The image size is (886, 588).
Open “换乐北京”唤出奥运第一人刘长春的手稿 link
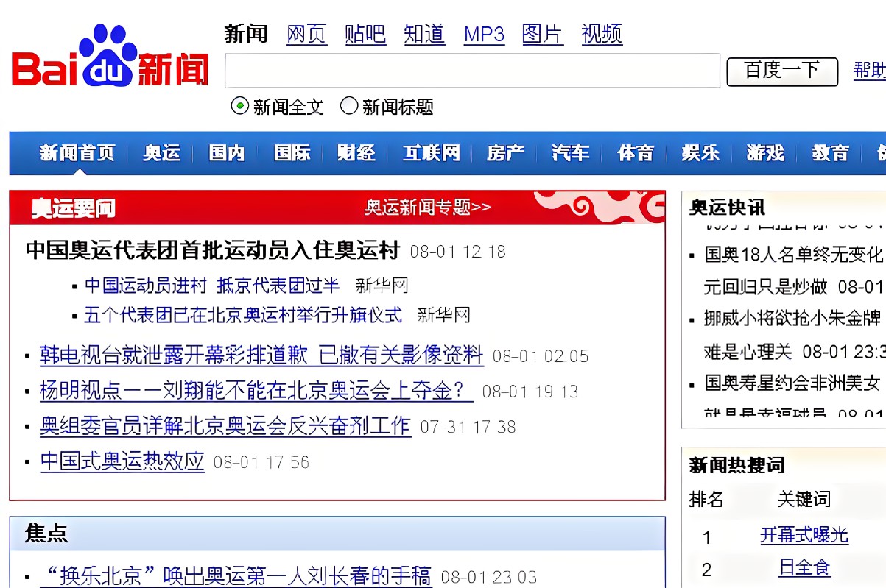point(236,576)
